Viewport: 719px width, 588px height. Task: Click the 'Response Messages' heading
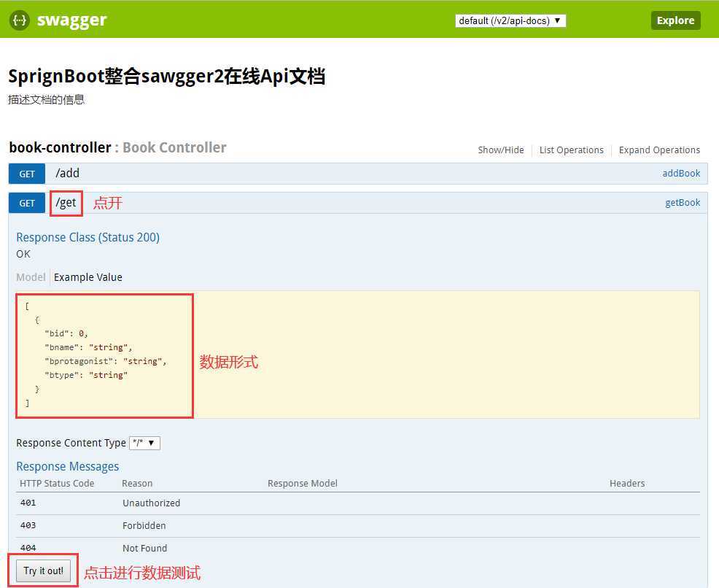pos(67,466)
